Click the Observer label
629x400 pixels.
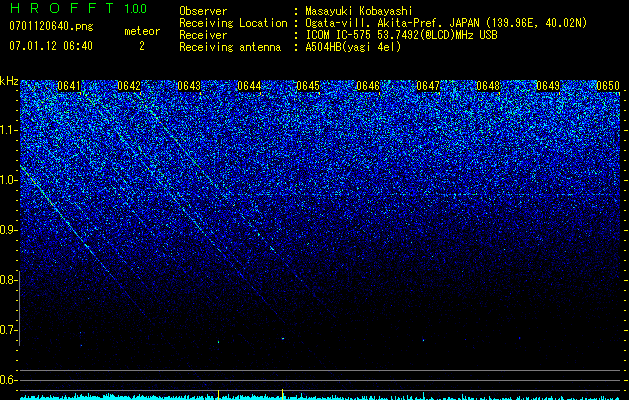coord(203,11)
